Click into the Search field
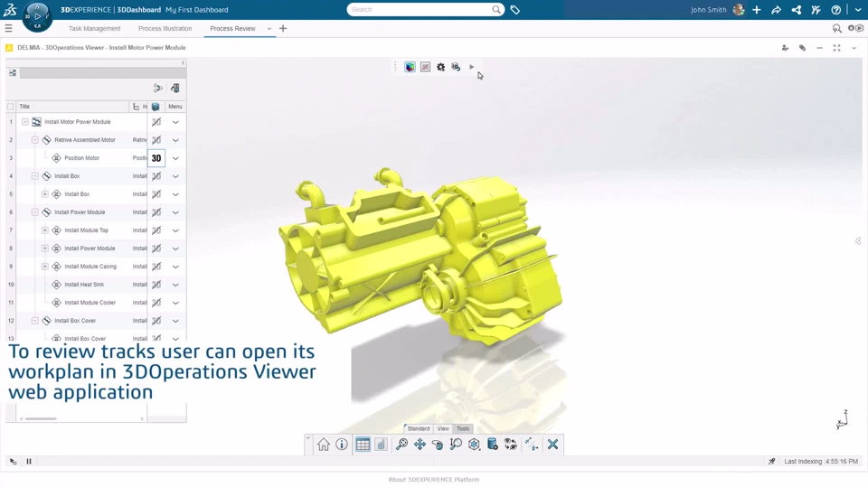 [420, 9]
